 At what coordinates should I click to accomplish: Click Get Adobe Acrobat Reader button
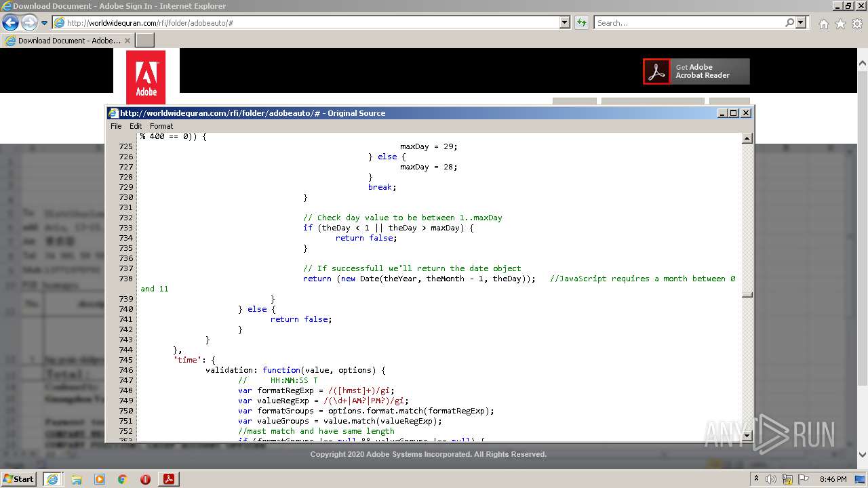(696, 71)
